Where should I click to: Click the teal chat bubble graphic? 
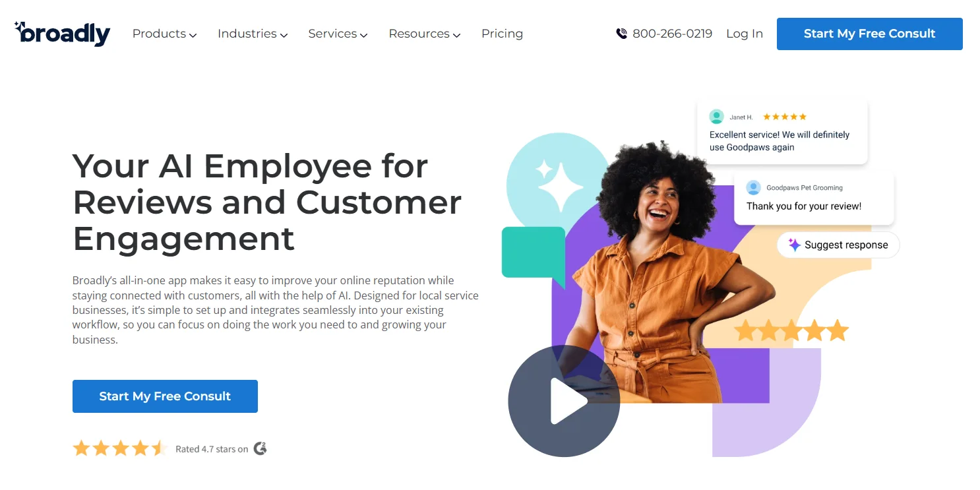point(534,255)
